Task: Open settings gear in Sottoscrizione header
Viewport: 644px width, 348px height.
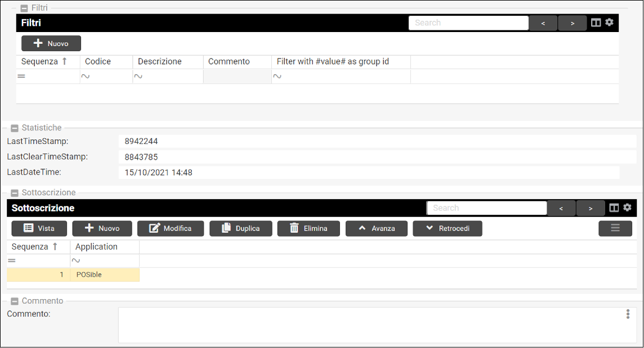Action: point(627,208)
